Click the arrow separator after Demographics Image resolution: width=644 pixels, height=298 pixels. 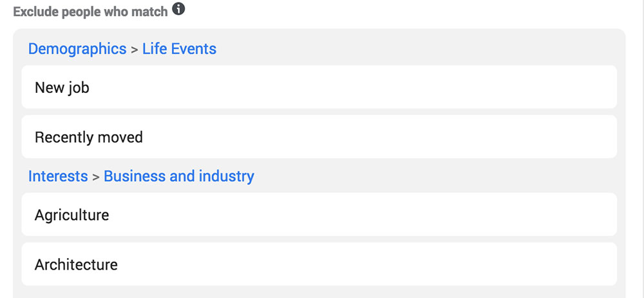click(x=135, y=50)
